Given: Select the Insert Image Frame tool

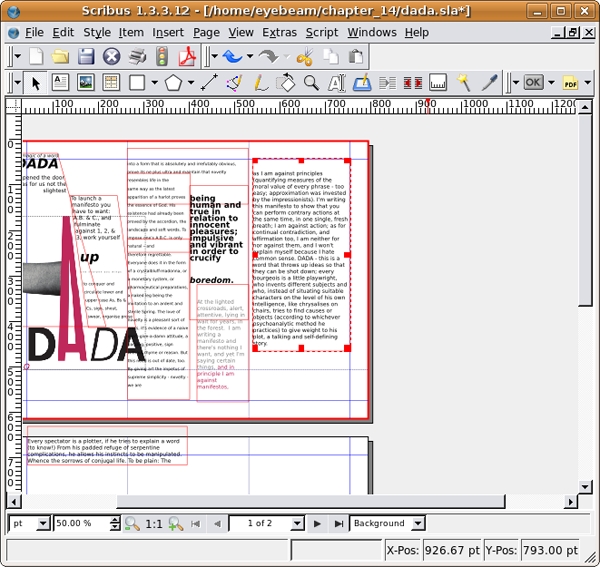Looking at the screenshot, I should pyautogui.click(x=86, y=82).
